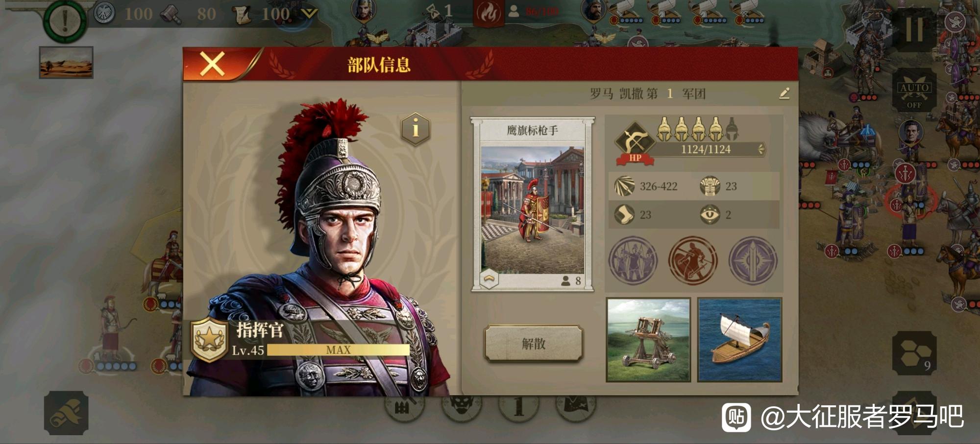Click the commander MAX experience bar
Viewport: 980px width, 444px height.
338,350
